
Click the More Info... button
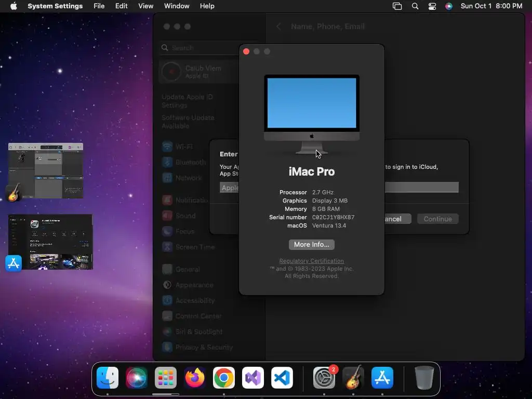click(312, 245)
